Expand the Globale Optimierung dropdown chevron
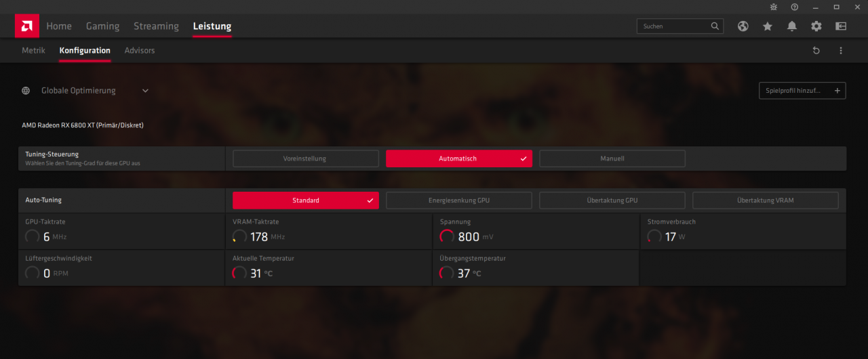This screenshot has width=868, height=359. 145,91
